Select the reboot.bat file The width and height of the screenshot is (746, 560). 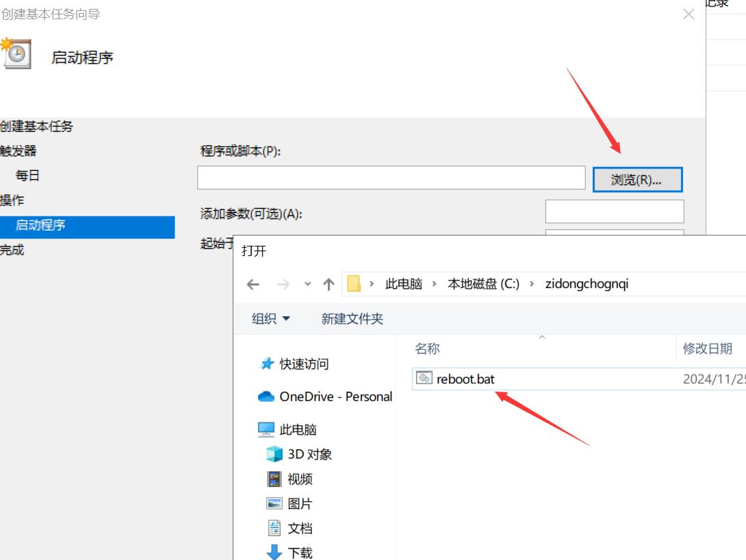point(578,379)
